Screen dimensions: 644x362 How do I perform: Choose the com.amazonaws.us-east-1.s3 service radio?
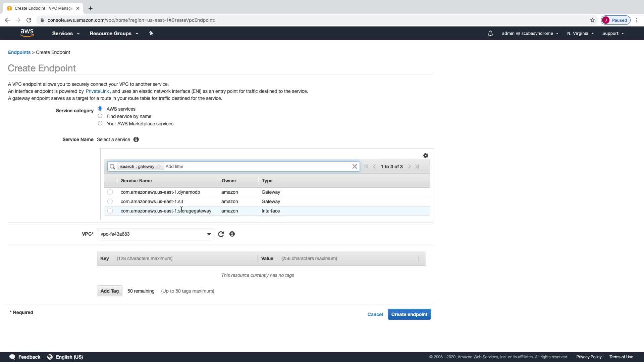click(x=110, y=201)
